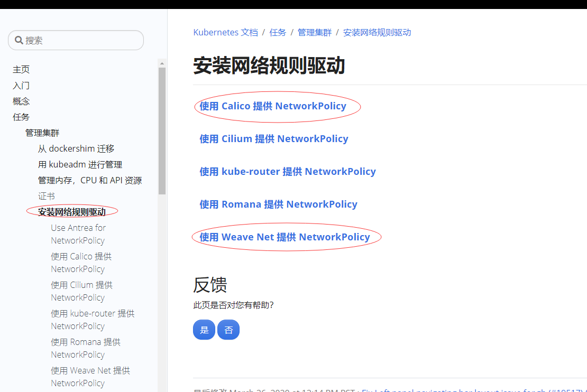The width and height of the screenshot is (587, 392).
Task: Go to Kubernetes 文档 breadcrumb
Action: point(226,33)
